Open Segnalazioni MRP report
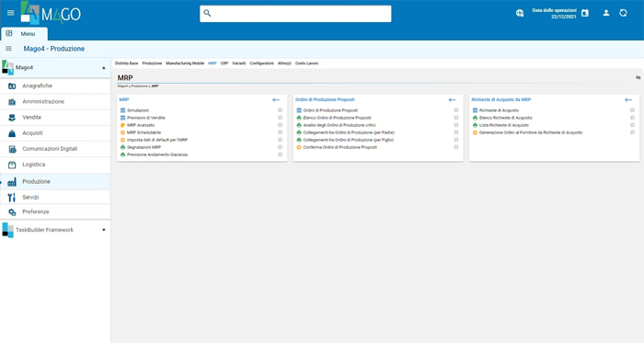 144,147
